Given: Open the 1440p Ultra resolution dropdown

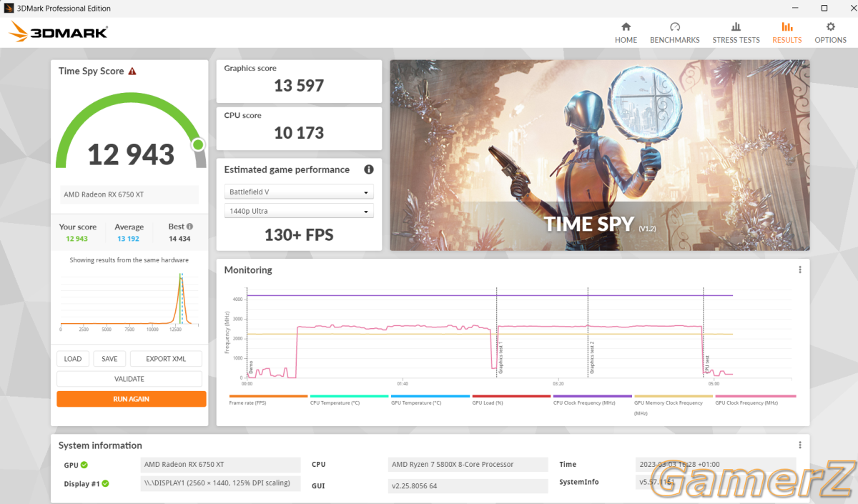Looking at the screenshot, I should 299,212.
